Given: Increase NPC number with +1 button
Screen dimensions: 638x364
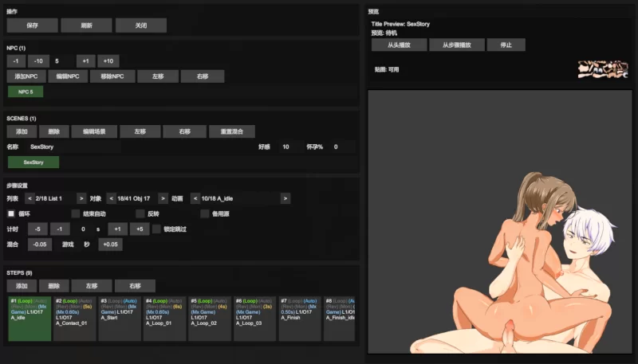Looking at the screenshot, I should point(86,61).
